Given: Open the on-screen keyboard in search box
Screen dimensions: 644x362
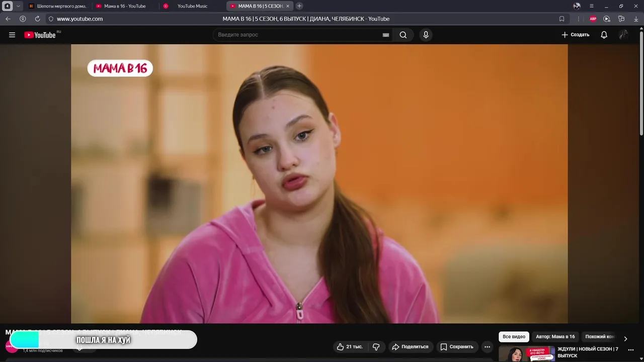Looking at the screenshot, I should pos(386,35).
